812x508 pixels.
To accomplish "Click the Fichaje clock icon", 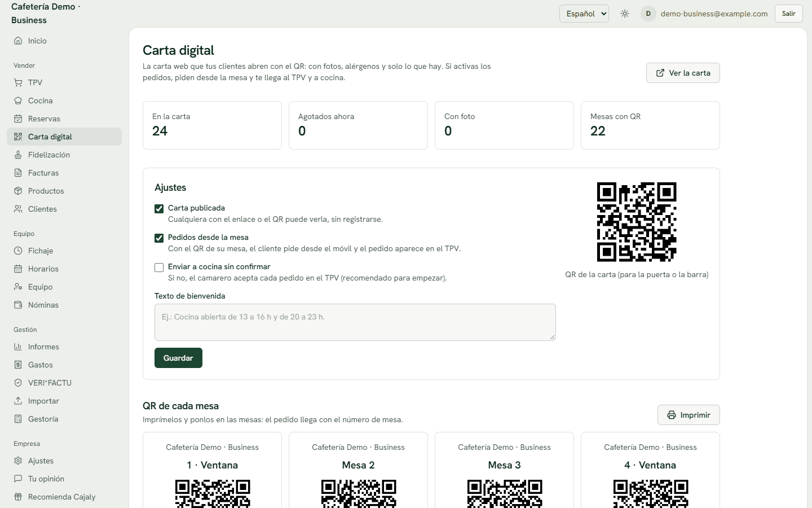I will point(18,251).
